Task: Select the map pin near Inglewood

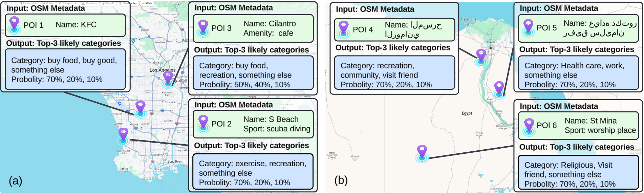Action: point(140,109)
